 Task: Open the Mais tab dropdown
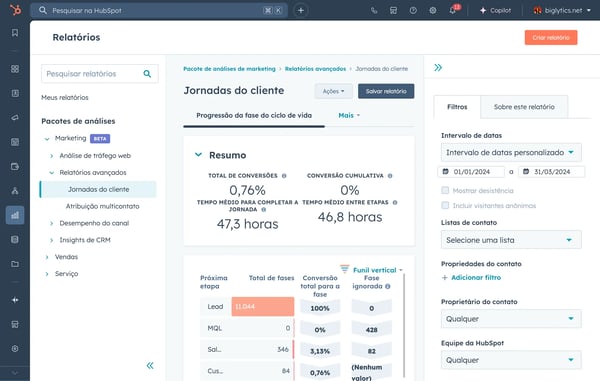[x=349, y=115]
